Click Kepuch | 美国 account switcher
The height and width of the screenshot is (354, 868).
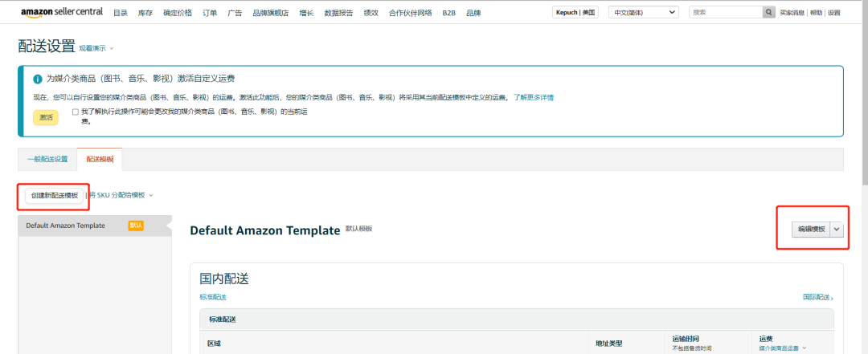[575, 12]
